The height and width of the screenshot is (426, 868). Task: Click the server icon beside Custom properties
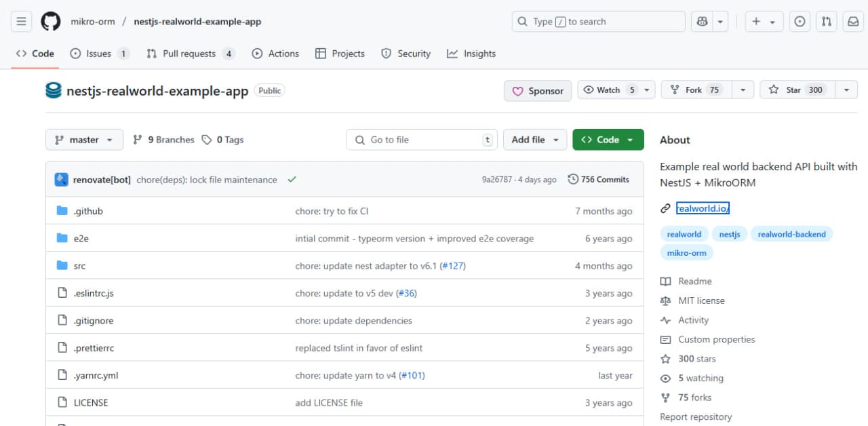click(x=665, y=339)
